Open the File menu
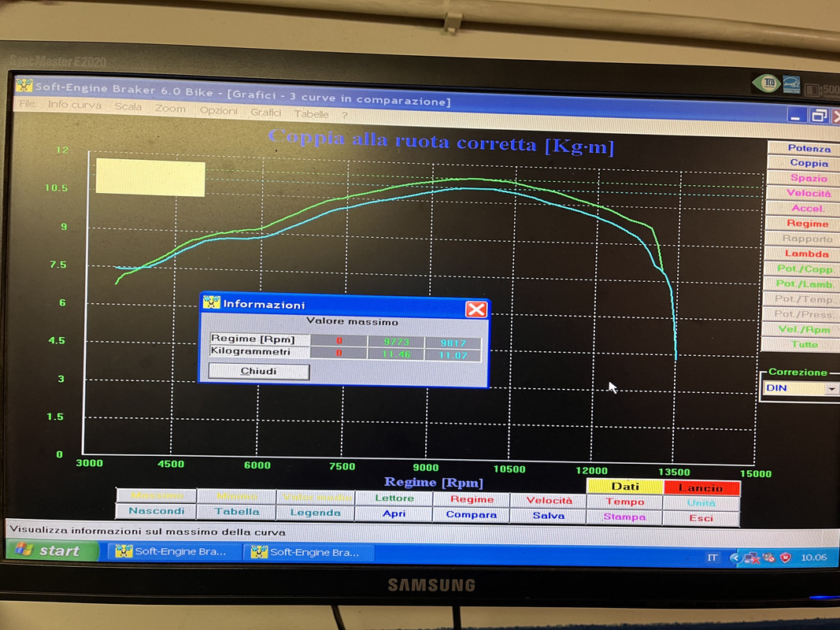This screenshot has height=630, width=840. coord(27,104)
